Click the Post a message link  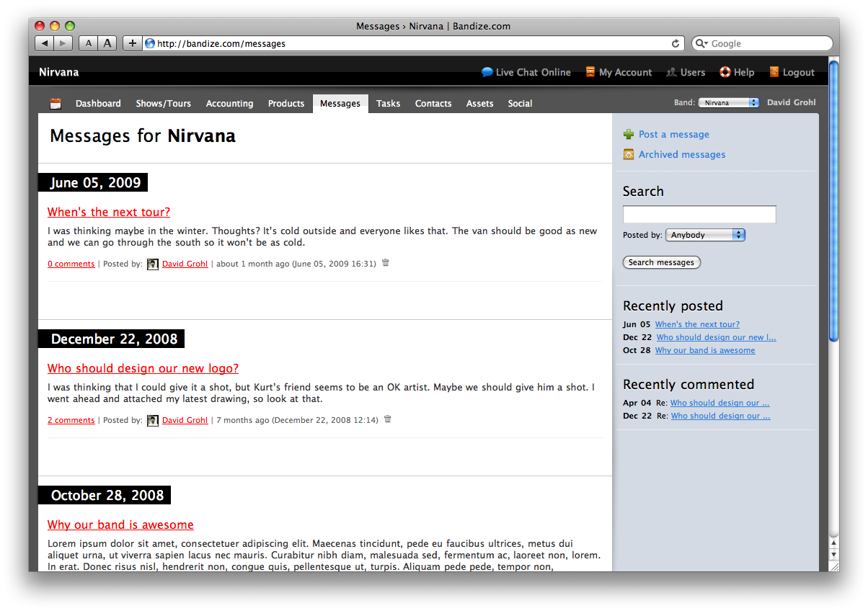pos(674,134)
